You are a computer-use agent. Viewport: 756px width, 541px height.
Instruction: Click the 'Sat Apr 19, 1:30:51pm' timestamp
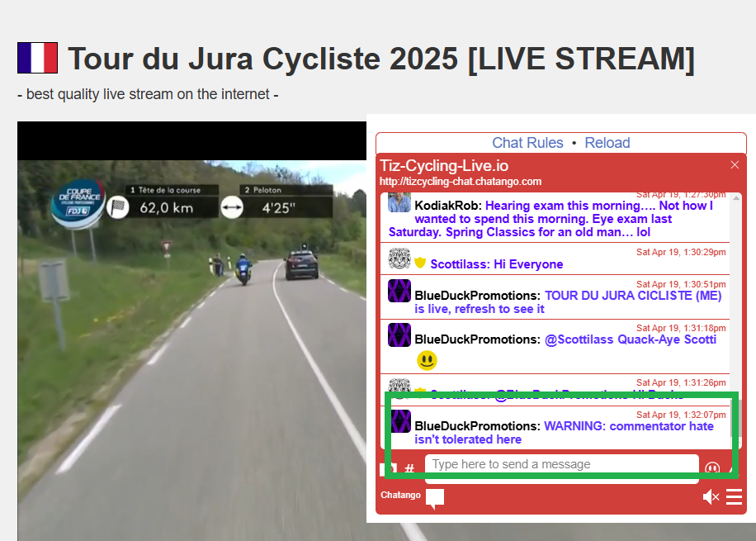[681, 284]
